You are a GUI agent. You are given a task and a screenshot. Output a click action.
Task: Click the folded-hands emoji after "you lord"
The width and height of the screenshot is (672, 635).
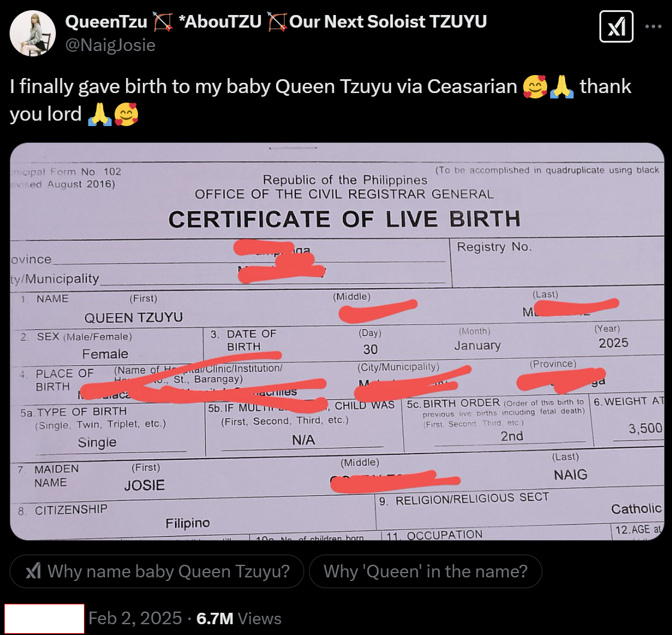[100, 115]
